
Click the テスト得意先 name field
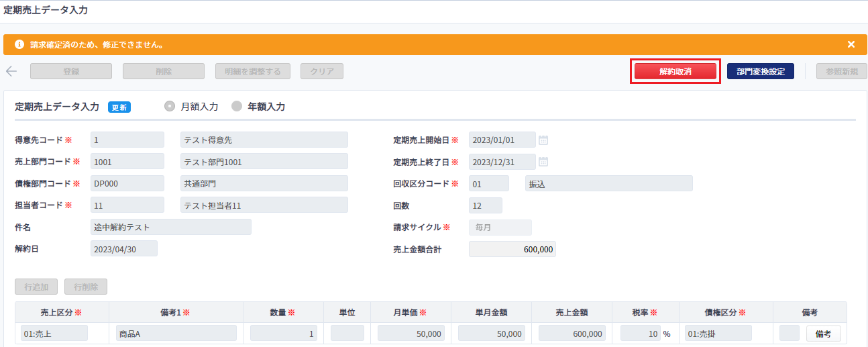[x=264, y=140]
